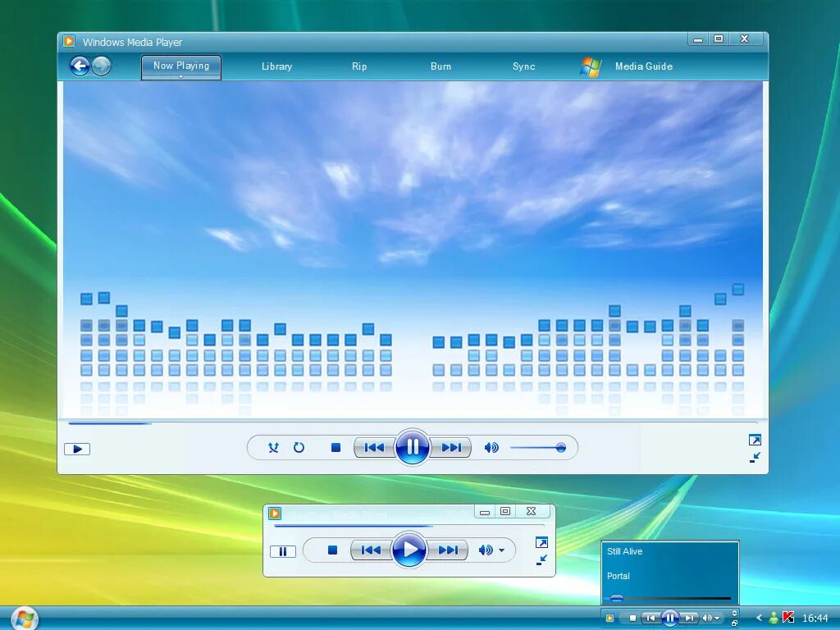This screenshot has height=630, width=840.
Task: Toggle the taskbar toolbar's video and visualization window
Action: [x=734, y=614]
